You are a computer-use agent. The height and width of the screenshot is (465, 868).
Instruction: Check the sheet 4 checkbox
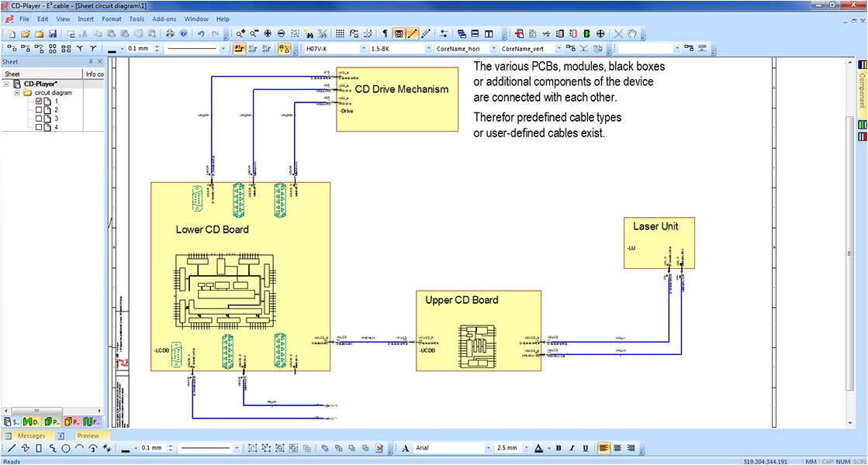[x=39, y=126]
